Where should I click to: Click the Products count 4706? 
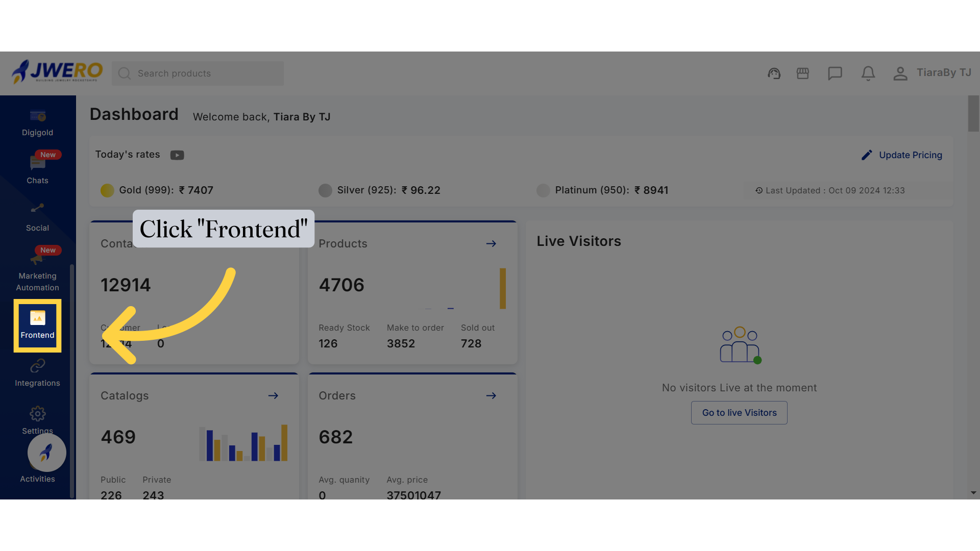341,285
